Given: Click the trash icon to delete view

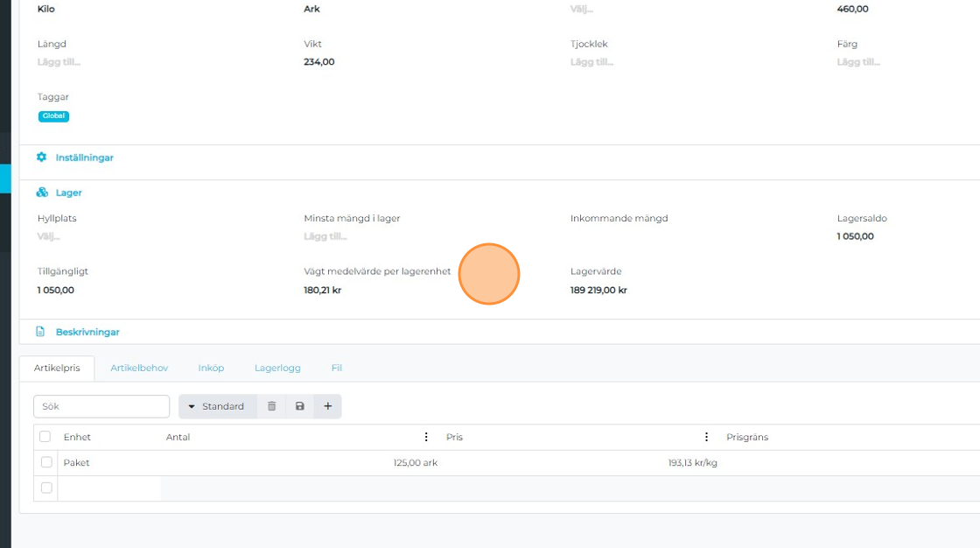Looking at the screenshot, I should coord(271,406).
